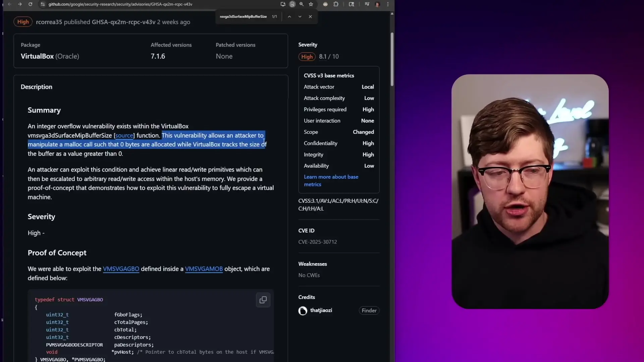Click the No CWEs weaknesses text
Viewport: 644px width, 362px height.
tap(309, 275)
